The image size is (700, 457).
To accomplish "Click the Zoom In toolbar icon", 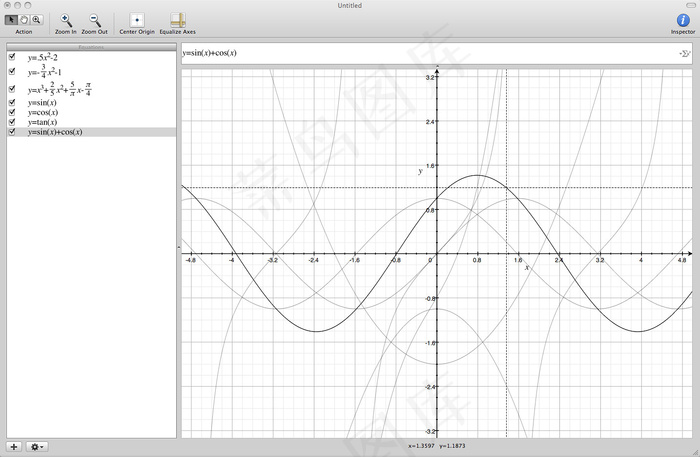I will 66,20.
